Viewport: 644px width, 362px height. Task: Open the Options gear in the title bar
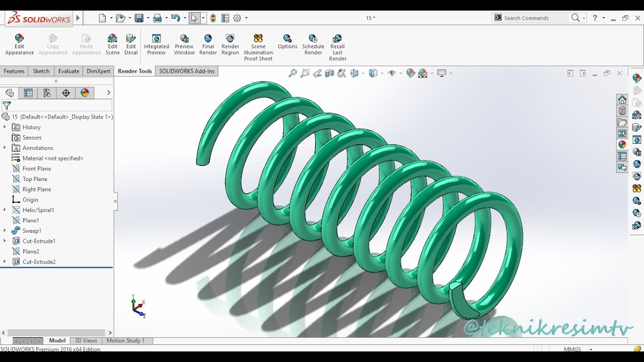(237, 18)
